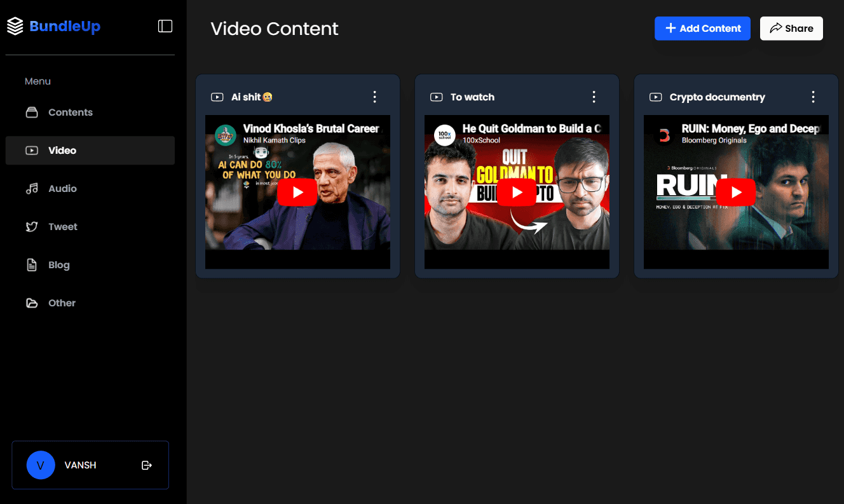Click the Add Content button
844x504 pixels.
[x=702, y=28]
